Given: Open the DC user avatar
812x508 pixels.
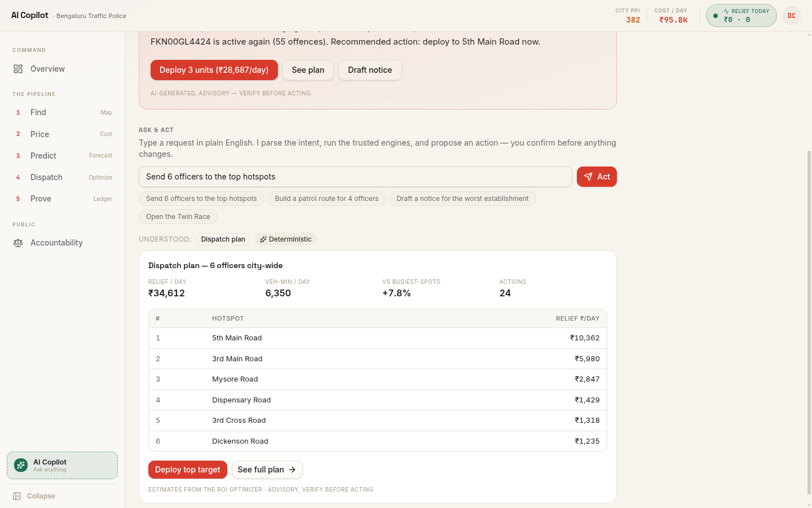Looking at the screenshot, I should coord(792,16).
